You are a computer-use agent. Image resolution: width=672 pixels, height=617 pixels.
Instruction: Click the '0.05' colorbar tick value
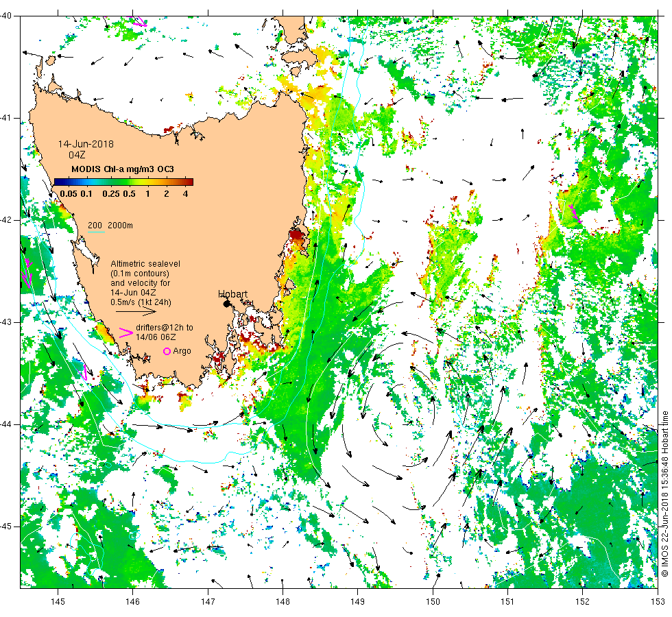click(x=69, y=193)
